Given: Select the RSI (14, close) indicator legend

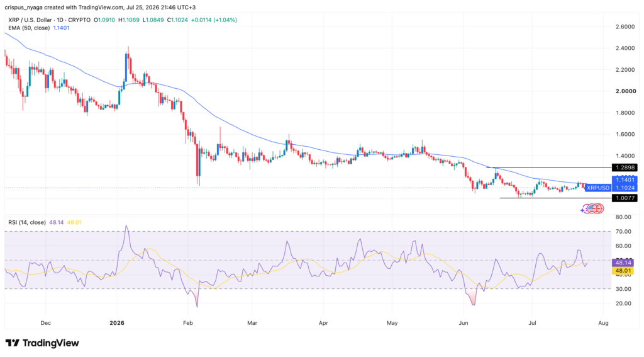Looking at the screenshot, I should (27, 222).
